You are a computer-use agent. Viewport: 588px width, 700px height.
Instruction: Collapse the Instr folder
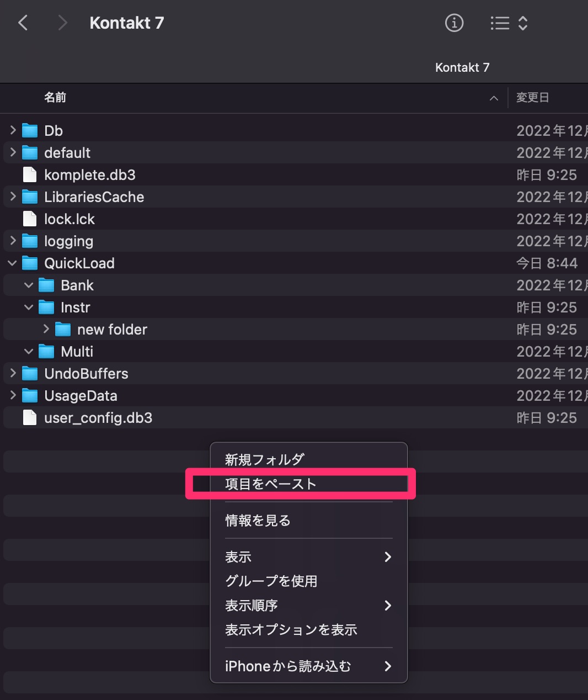[29, 307]
